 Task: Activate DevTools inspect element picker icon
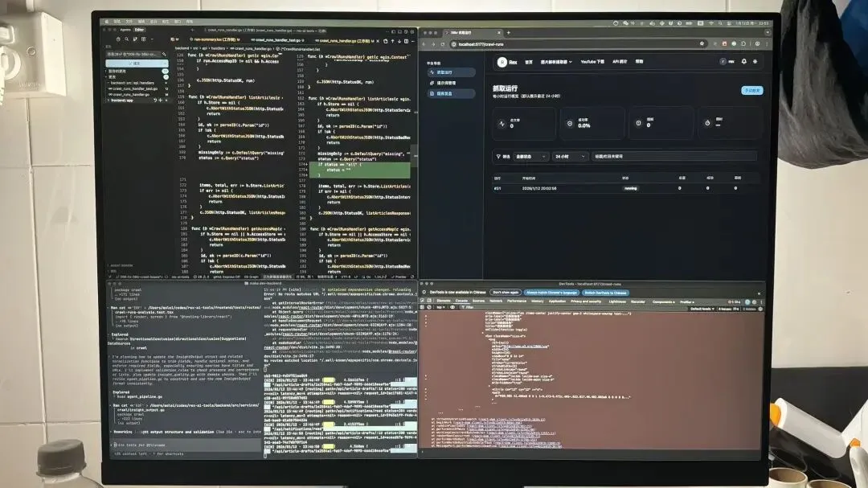[422, 301]
